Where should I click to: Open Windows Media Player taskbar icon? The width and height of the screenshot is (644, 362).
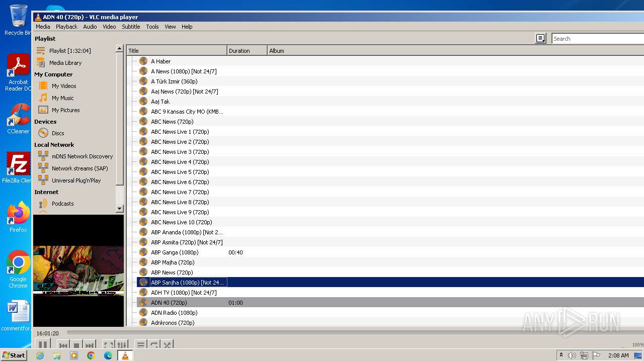(x=74, y=355)
